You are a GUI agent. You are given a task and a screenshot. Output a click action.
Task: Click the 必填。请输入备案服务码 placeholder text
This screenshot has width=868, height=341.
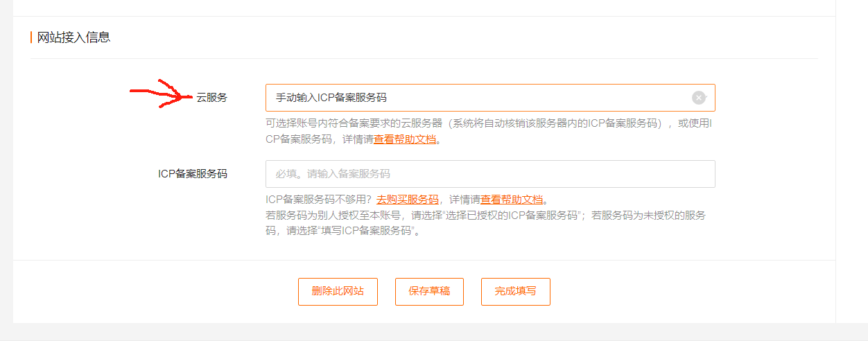click(333, 174)
